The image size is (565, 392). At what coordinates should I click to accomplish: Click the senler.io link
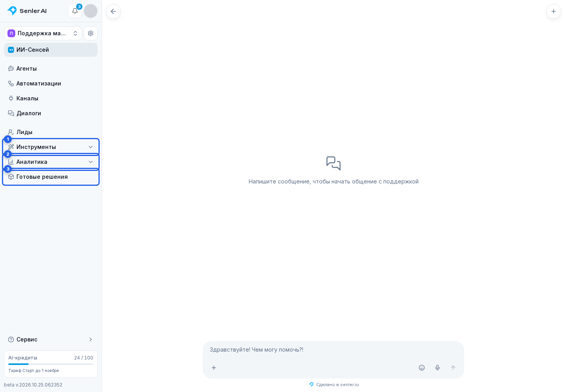pyautogui.click(x=349, y=385)
